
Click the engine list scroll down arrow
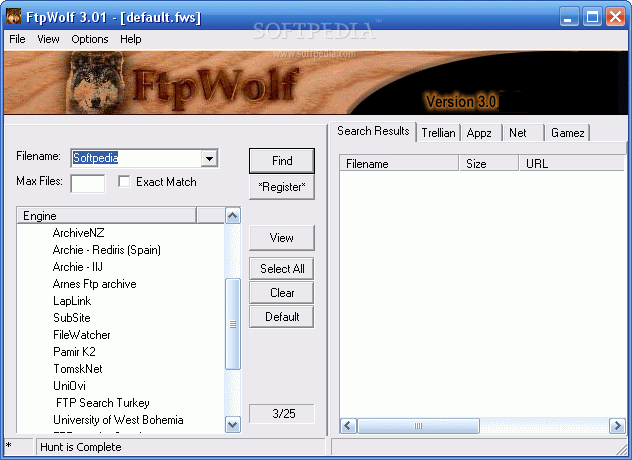pos(233,425)
